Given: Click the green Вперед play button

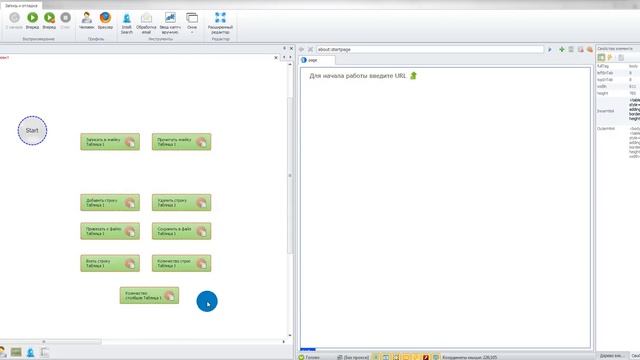Looking at the screenshot, I should coord(32,20).
